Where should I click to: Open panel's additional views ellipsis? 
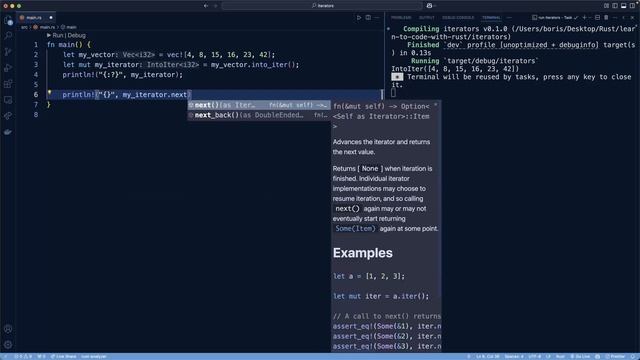pos(509,18)
